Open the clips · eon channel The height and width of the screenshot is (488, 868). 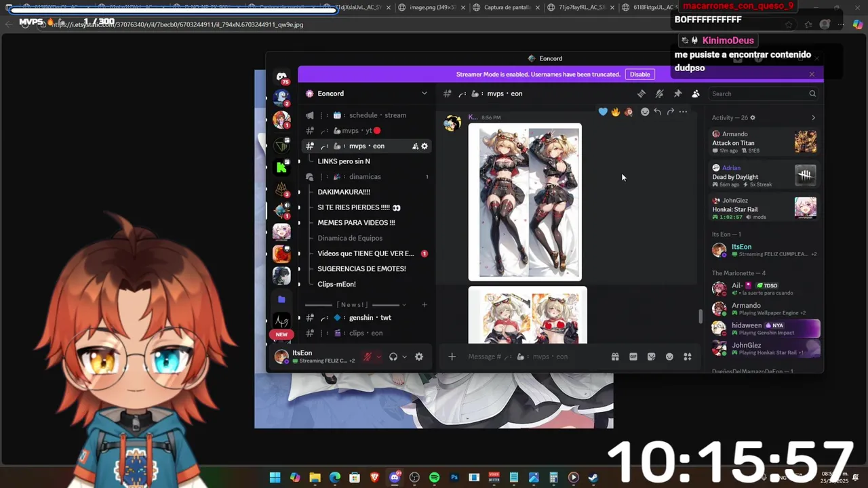[366, 333]
